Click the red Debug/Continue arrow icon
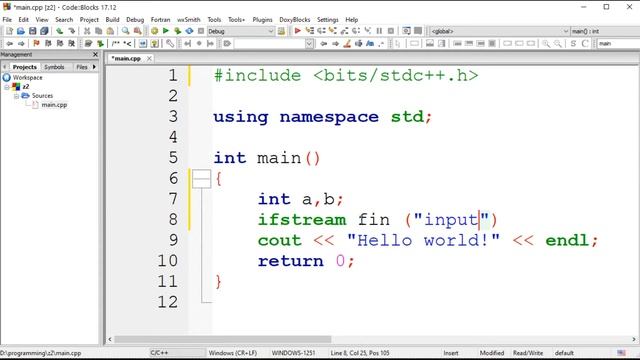Viewport: 640px width, 360px height. click(x=298, y=31)
